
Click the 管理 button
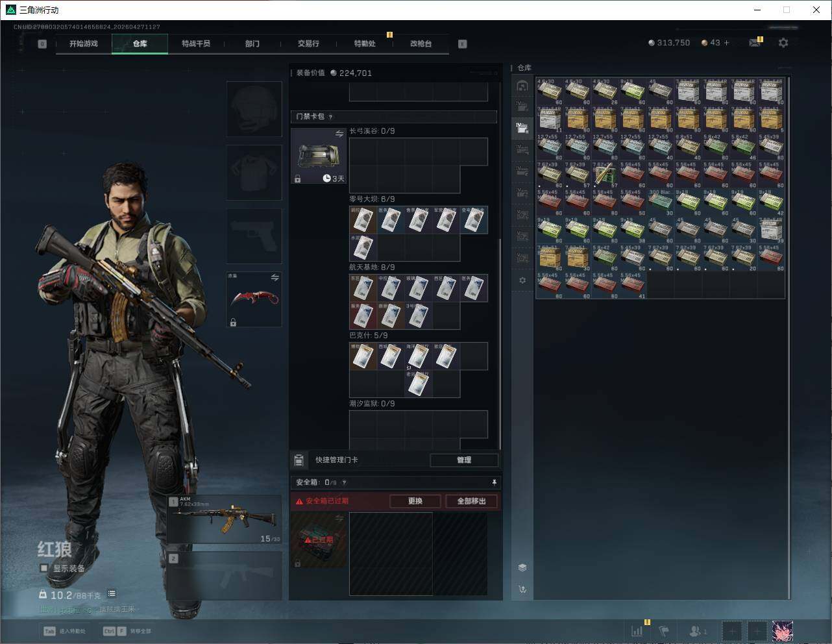point(464,460)
